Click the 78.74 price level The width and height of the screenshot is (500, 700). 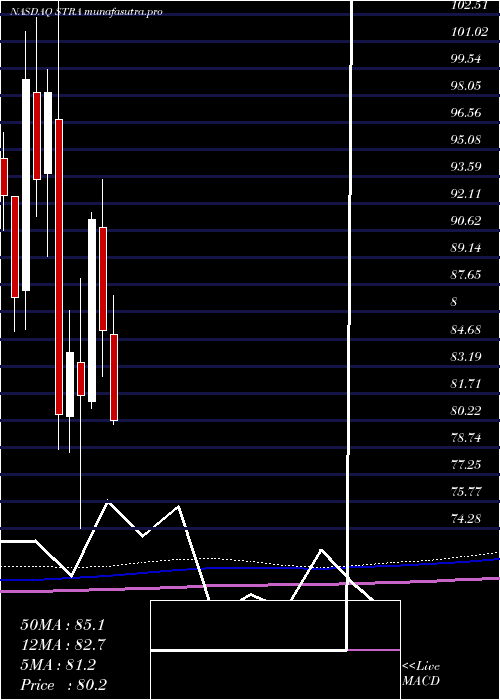tap(467, 438)
